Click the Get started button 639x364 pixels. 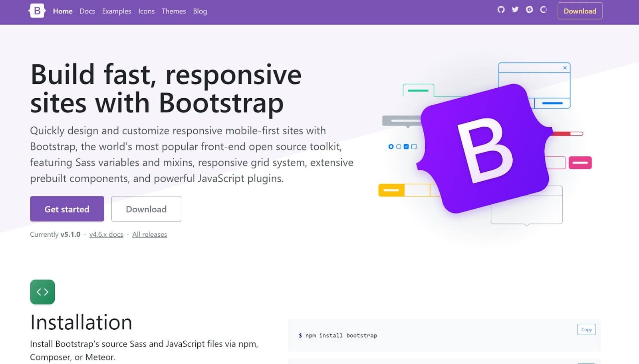click(x=67, y=209)
